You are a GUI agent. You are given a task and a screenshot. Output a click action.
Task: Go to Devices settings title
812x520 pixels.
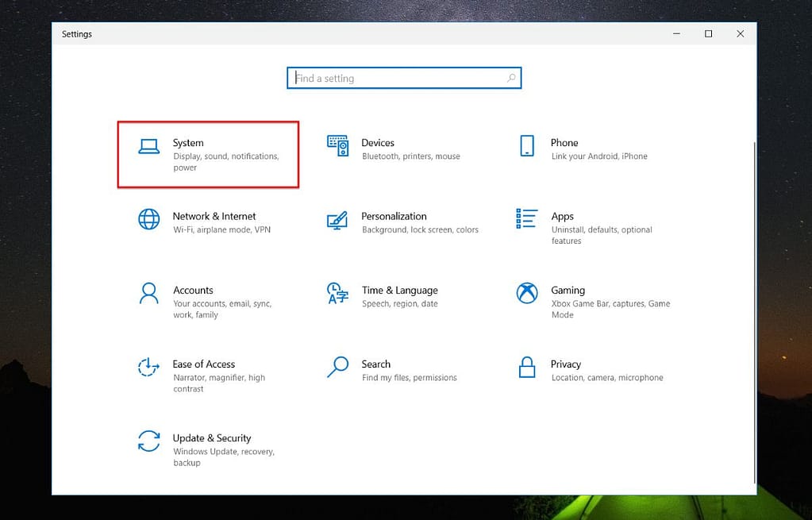pyautogui.click(x=378, y=142)
